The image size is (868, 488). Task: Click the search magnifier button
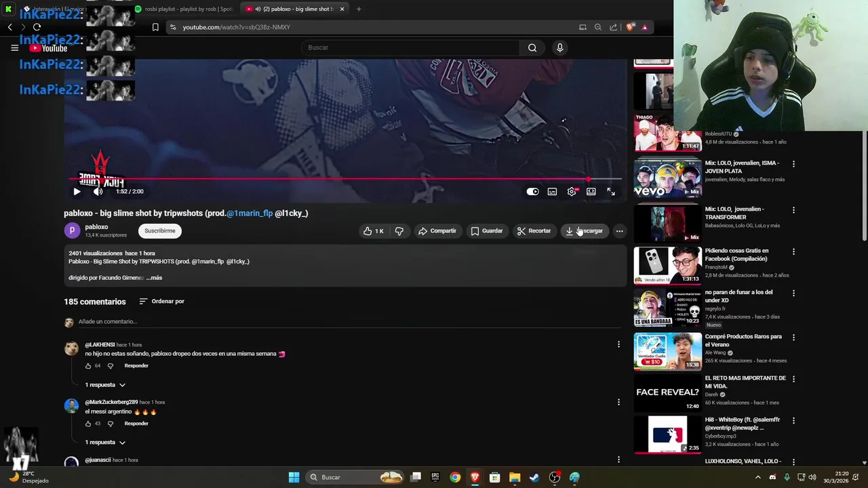(x=532, y=47)
